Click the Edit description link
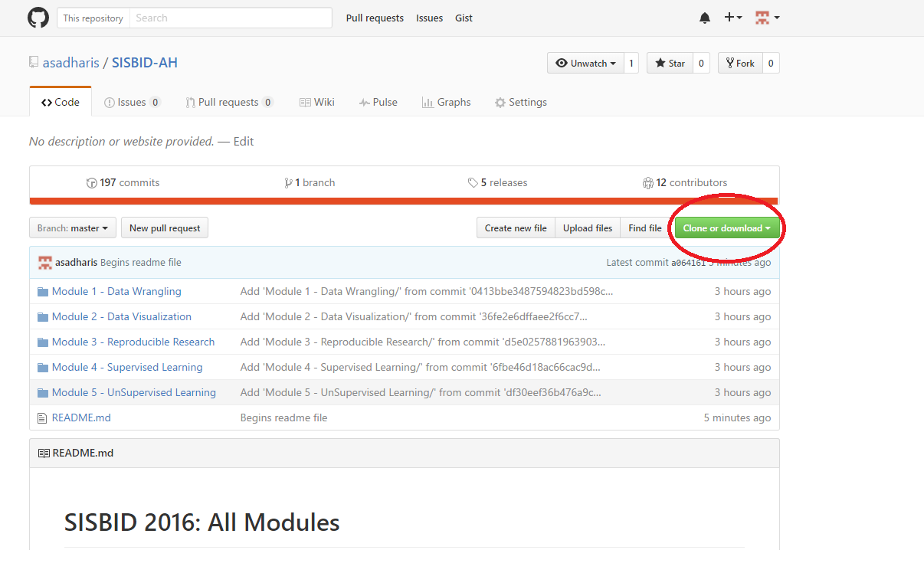This screenshot has width=924, height=573. (244, 142)
